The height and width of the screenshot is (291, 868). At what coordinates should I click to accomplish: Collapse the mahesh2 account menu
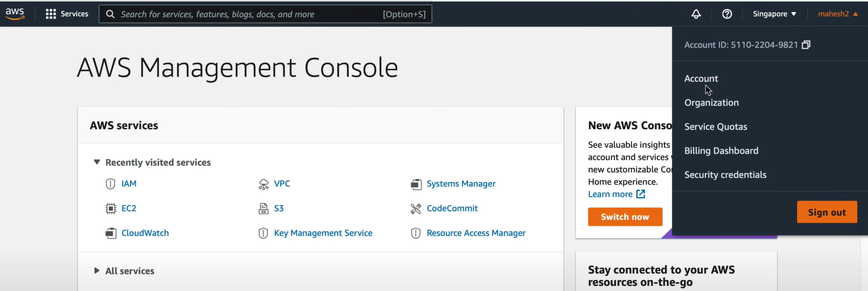pyautogui.click(x=838, y=14)
